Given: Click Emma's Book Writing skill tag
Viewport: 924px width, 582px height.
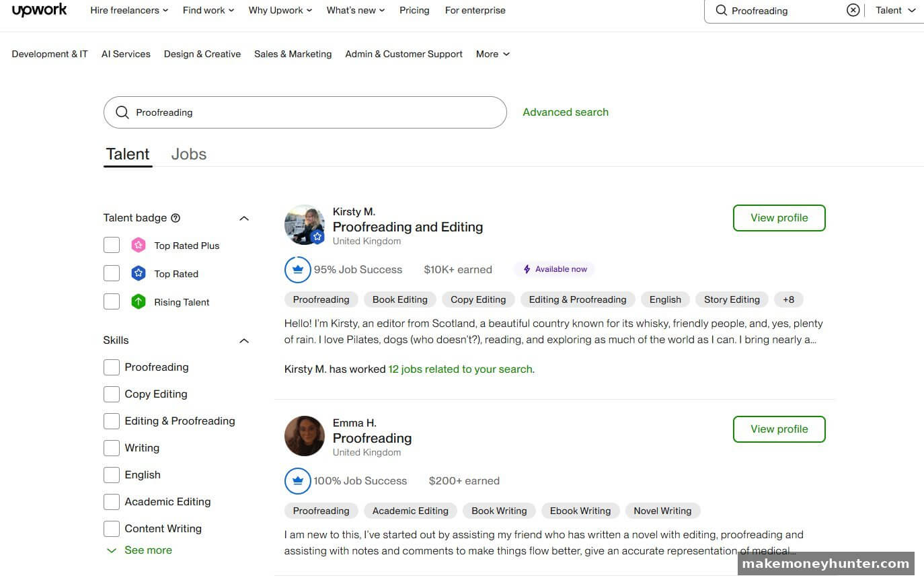Looking at the screenshot, I should tap(499, 511).
